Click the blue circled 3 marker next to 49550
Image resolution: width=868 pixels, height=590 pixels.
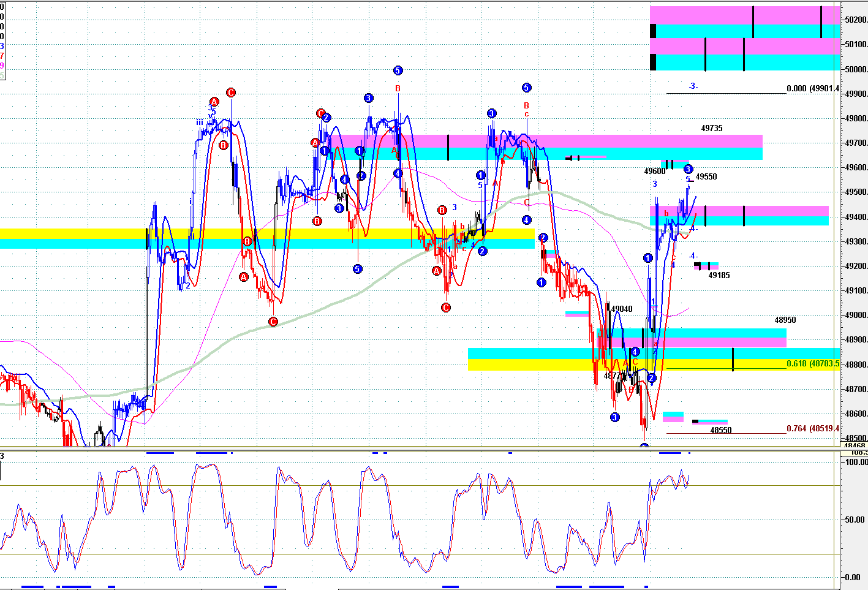pos(688,168)
